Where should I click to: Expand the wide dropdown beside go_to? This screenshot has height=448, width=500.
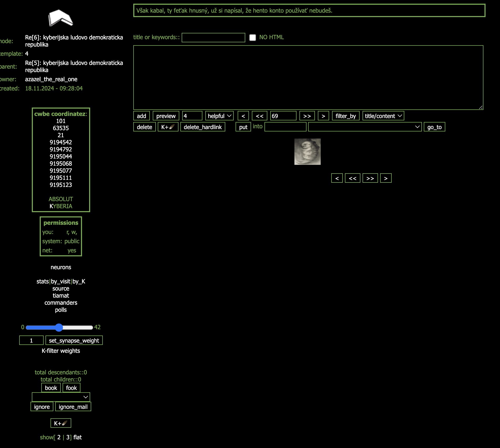click(365, 127)
